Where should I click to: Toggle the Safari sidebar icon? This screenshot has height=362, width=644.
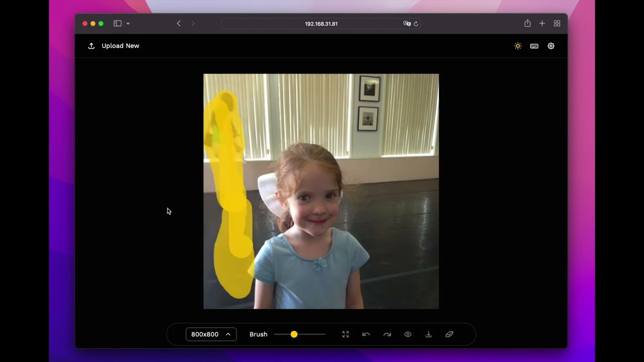click(117, 24)
